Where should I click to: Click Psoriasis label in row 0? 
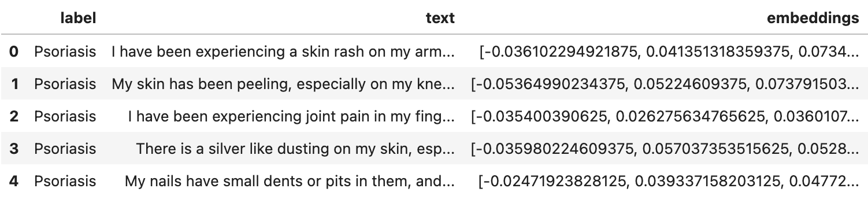point(65,51)
